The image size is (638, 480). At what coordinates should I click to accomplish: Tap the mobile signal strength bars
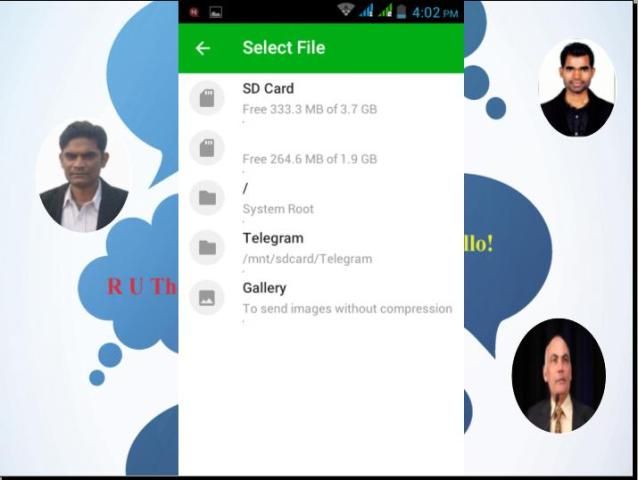point(366,12)
